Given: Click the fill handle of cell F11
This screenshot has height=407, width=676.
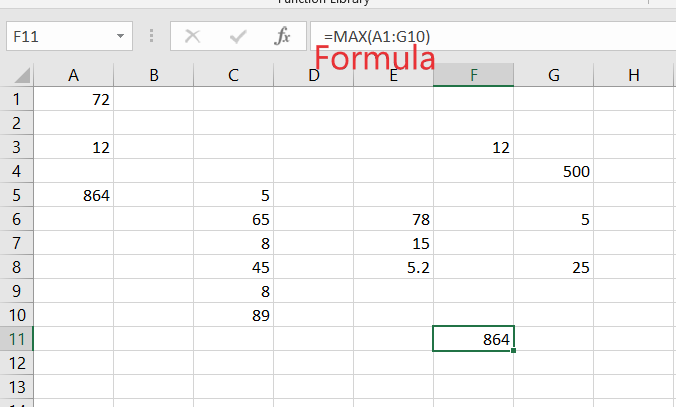Looking at the screenshot, I should [x=513, y=351].
